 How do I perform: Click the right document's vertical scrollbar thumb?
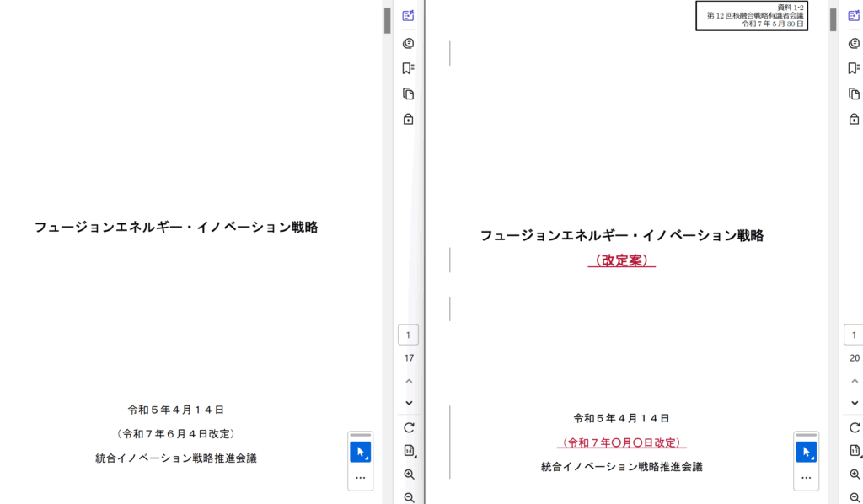(x=834, y=20)
